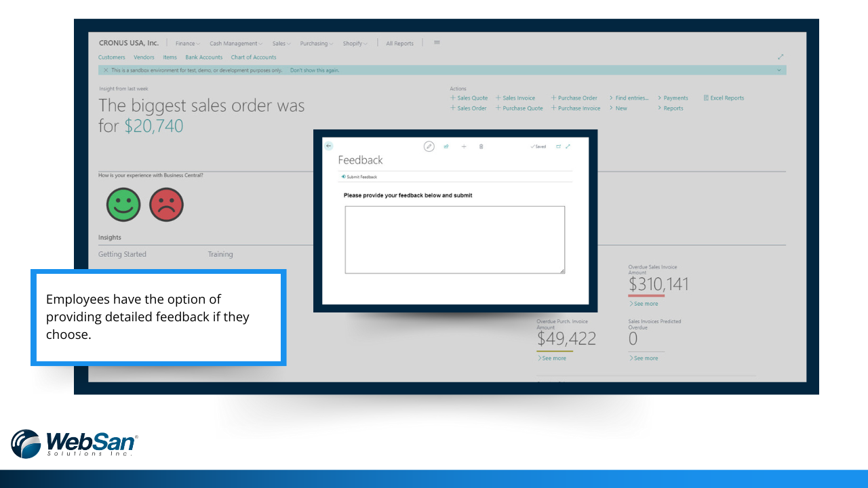Click the trash delete icon in Feedback dialog

481,146
